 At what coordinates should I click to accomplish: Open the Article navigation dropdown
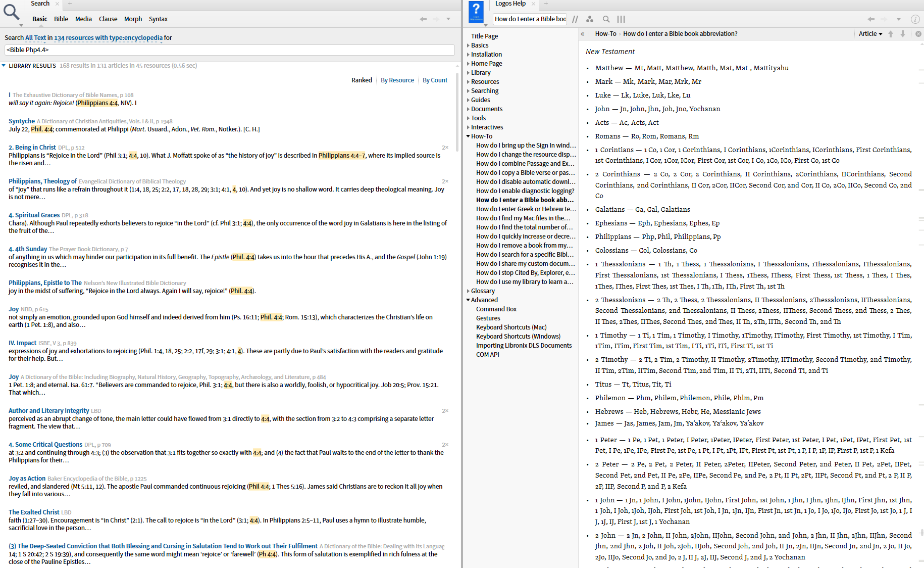coord(870,34)
